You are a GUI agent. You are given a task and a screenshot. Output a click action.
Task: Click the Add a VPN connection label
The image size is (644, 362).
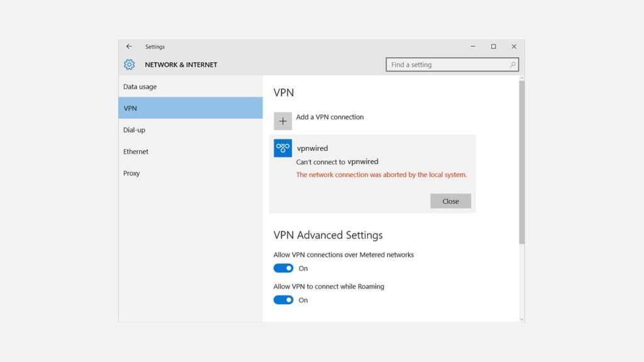pyautogui.click(x=330, y=117)
